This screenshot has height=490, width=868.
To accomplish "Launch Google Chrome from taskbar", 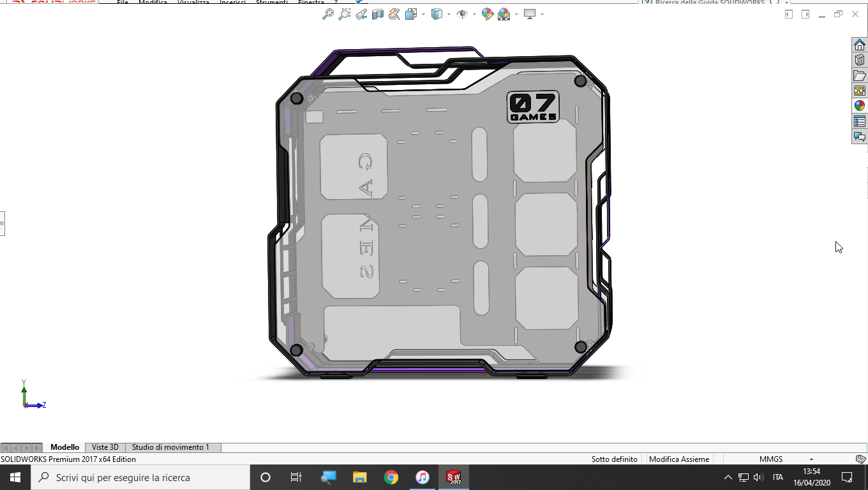I will (x=391, y=477).
